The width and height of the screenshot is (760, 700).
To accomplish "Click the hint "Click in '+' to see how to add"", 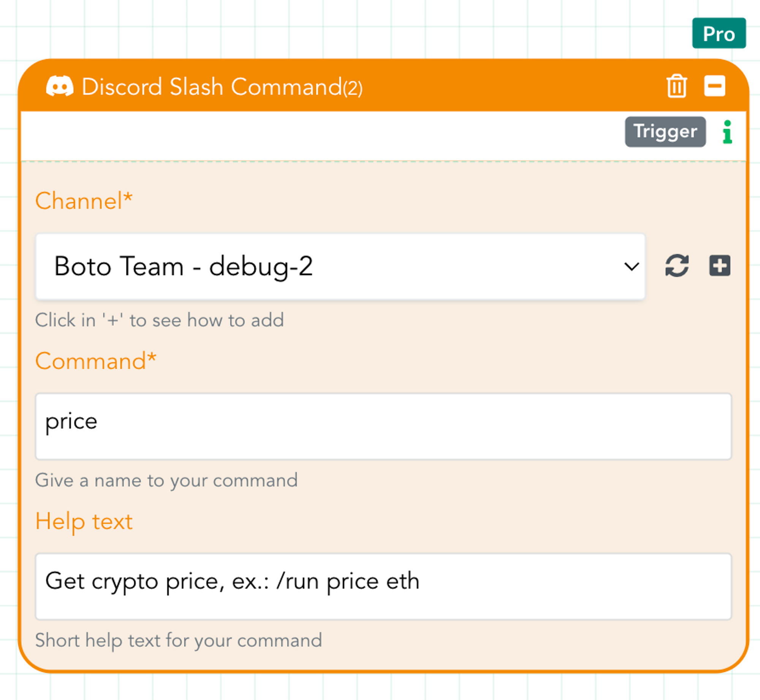I will click(159, 320).
